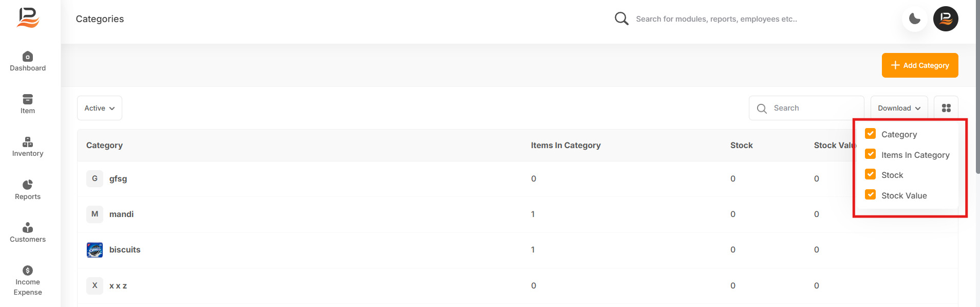Toggle dark mode moon icon

click(914, 19)
